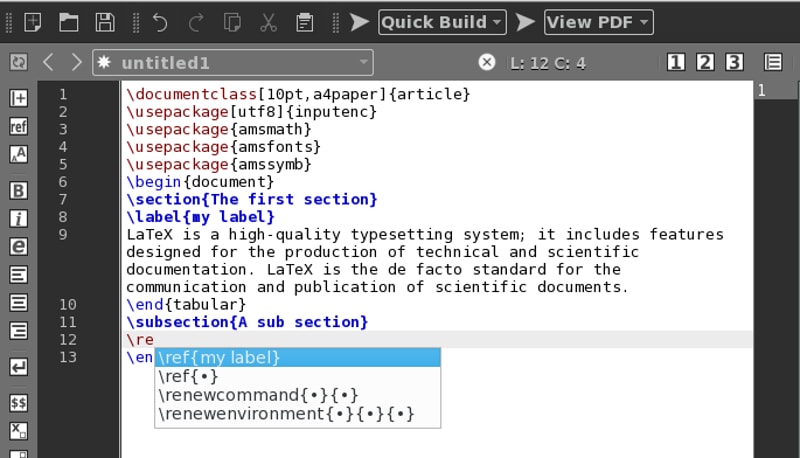Save the document with the floppy icon

click(x=104, y=21)
